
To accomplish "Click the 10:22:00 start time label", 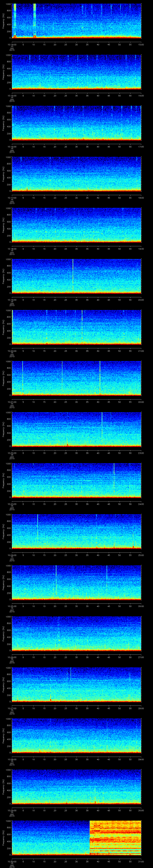I will tap(12, 453).
